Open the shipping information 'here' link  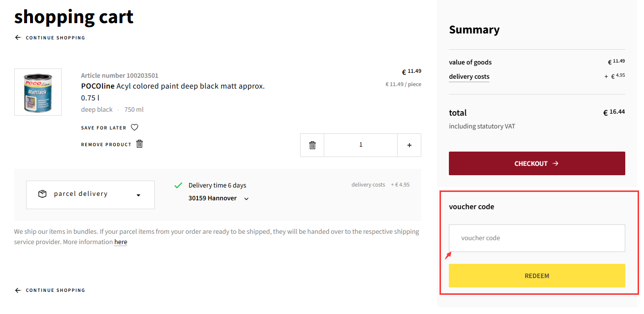121,242
